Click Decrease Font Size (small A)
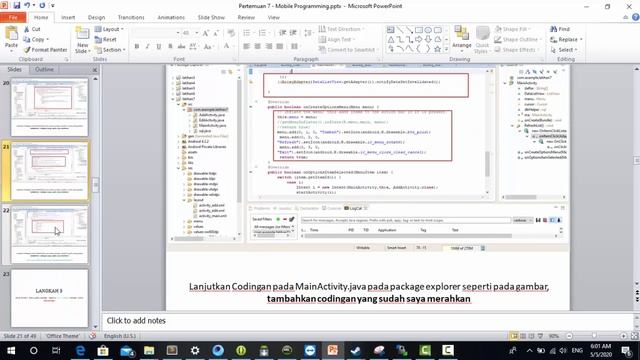Screen dimensions: 640x360 tap(216, 33)
